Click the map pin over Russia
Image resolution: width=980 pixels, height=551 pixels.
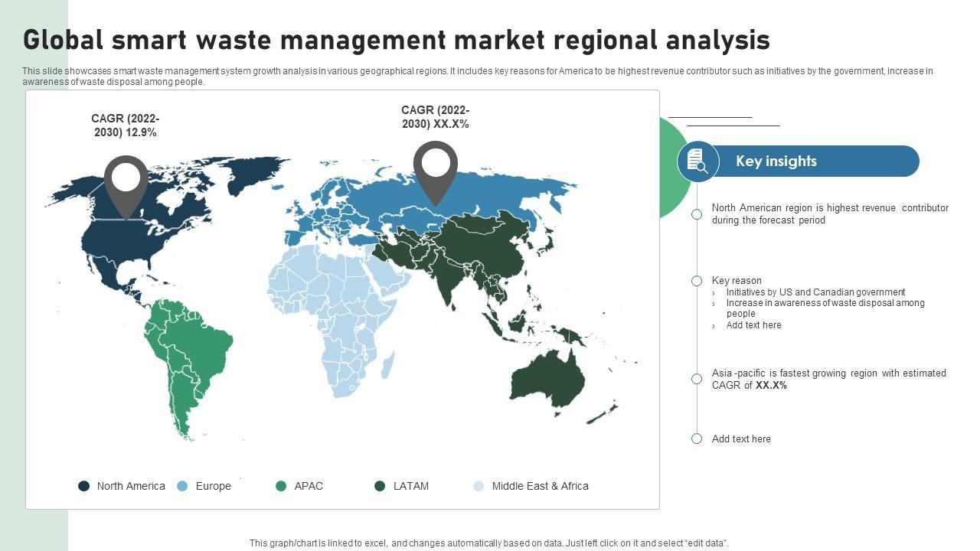pos(435,170)
